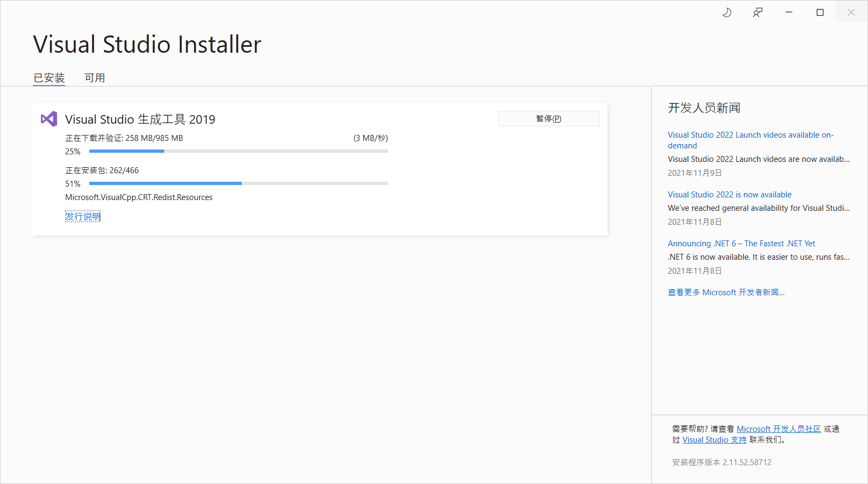Switch to dark theme using the moon icon
Viewport: 868px width, 484px height.
pos(726,12)
